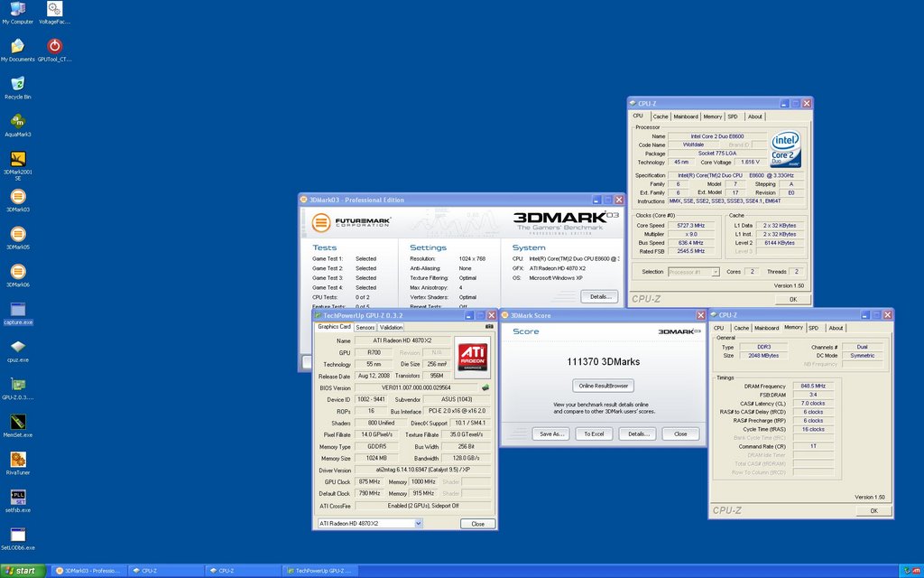Select MemSet.exe desktop icon

point(18,426)
